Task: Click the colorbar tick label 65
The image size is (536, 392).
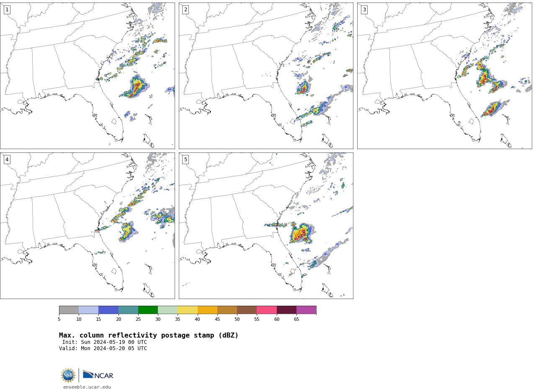Action: [296, 320]
